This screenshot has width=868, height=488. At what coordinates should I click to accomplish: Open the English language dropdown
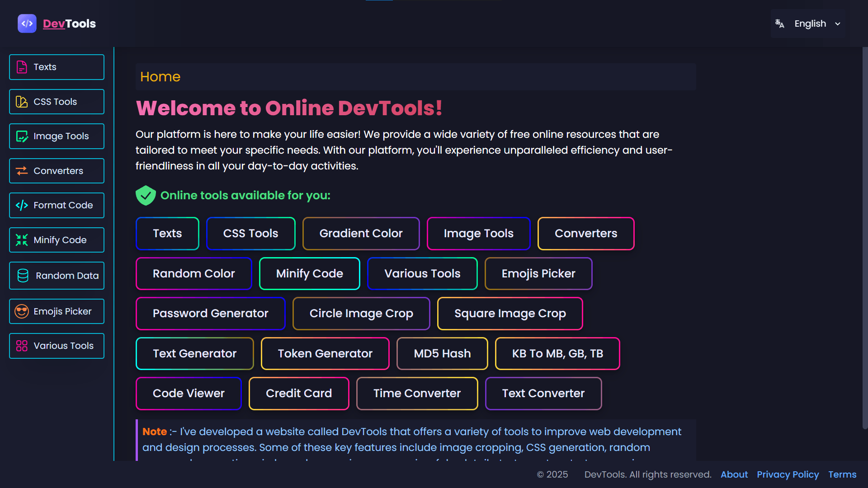[x=811, y=23]
